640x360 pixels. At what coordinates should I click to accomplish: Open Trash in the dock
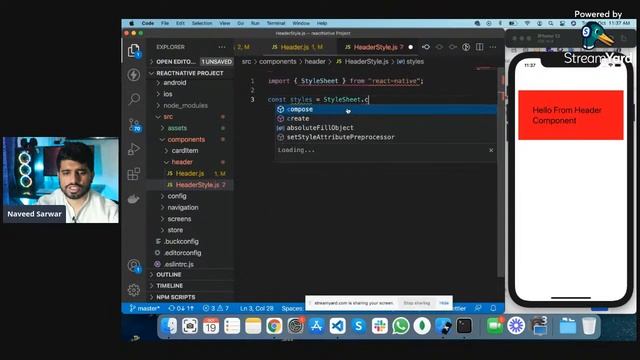click(589, 326)
